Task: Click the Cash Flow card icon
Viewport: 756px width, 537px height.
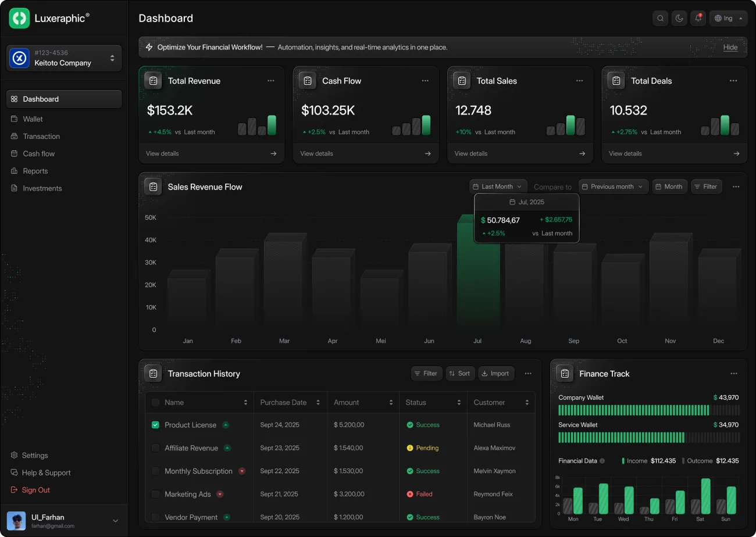Action: [308, 81]
